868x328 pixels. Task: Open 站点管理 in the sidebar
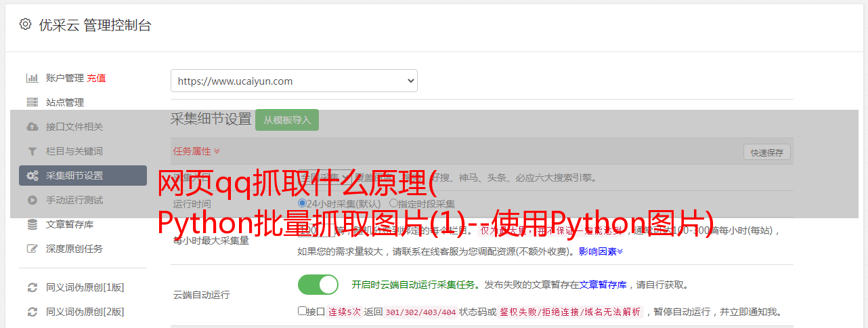[65, 102]
